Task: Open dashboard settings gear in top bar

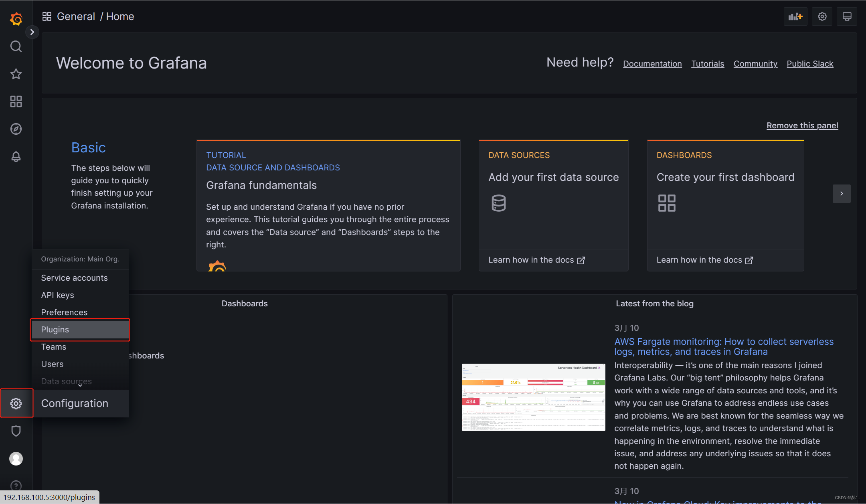Action: click(x=822, y=16)
